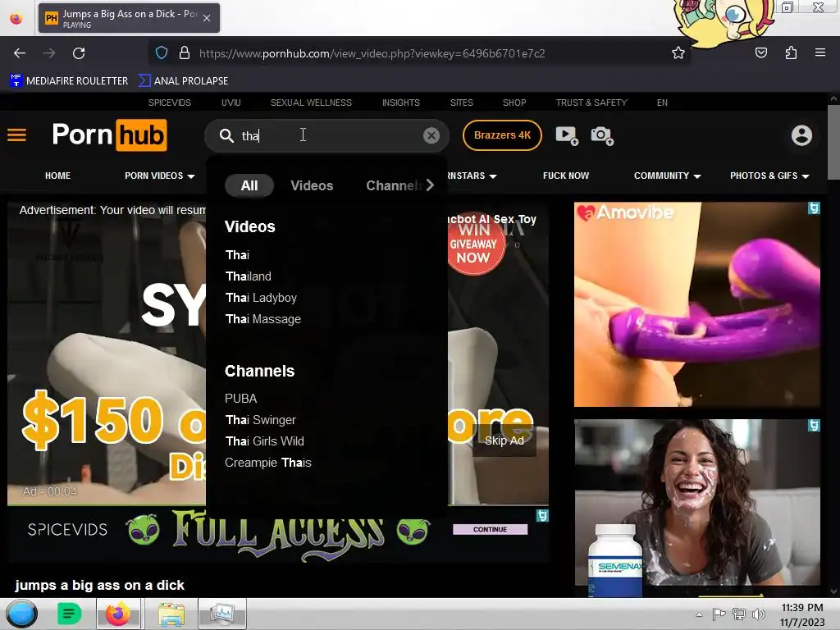Viewport: 840px width, 630px height.
Task: Open the tracking protection shield icon
Action: [162, 53]
